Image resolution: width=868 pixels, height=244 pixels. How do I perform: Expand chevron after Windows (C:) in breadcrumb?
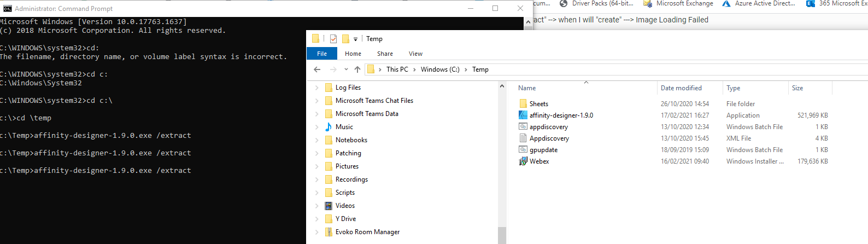466,69
